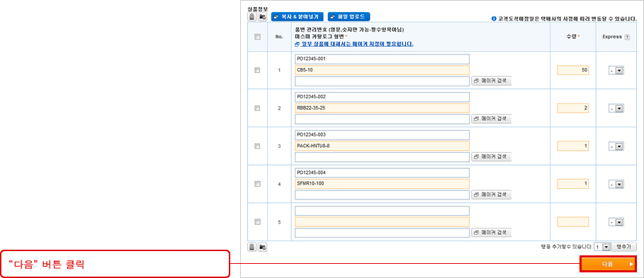
Task: Tick the empty row 5 checkbox
Action: tap(257, 222)
